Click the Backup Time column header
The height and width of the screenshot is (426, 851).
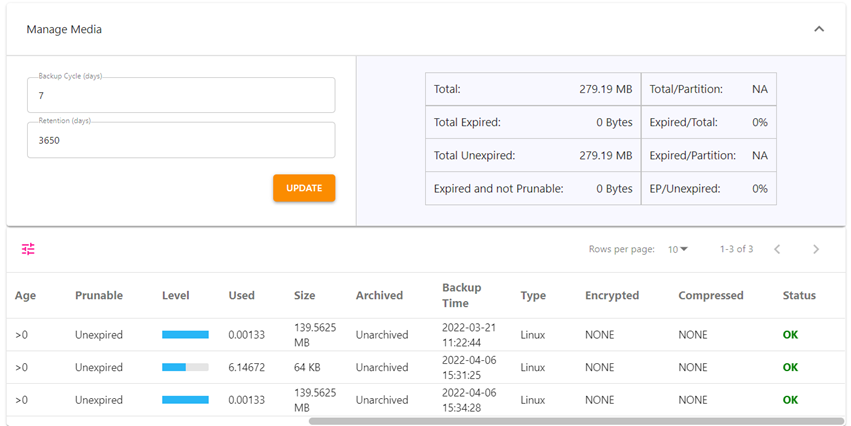click(461, 295)
